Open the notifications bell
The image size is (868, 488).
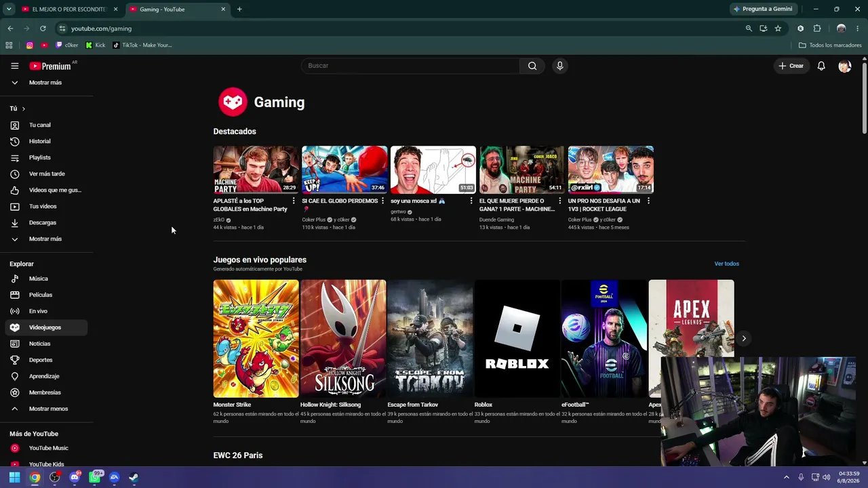821,66
